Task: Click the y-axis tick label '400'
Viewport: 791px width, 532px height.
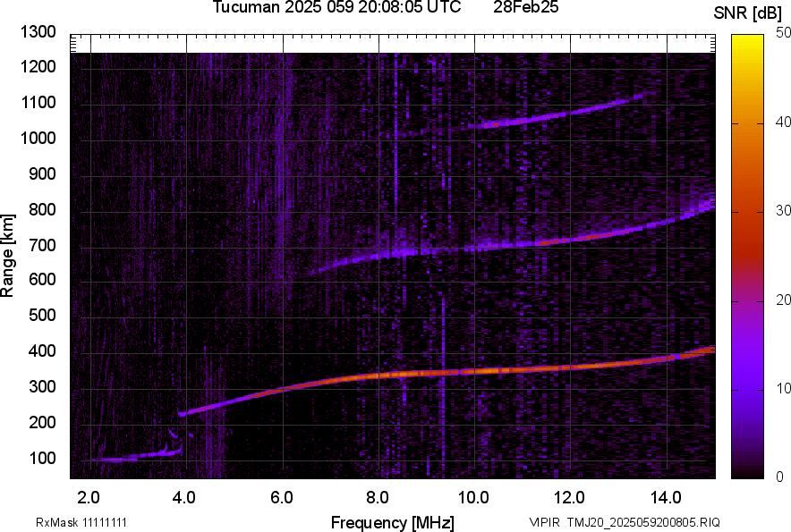Action: (42, 351)
